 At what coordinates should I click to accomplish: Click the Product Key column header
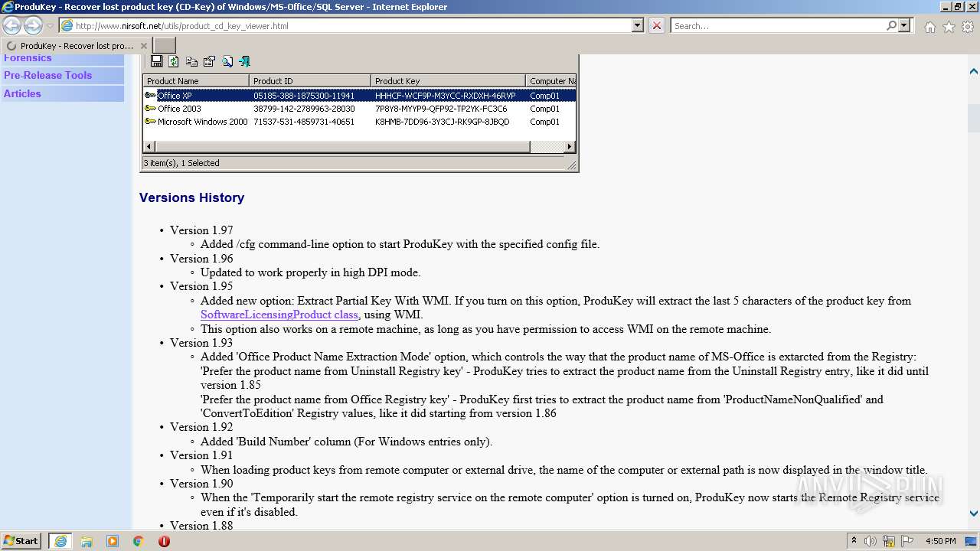pyautogui.click(x=449, y=80)
